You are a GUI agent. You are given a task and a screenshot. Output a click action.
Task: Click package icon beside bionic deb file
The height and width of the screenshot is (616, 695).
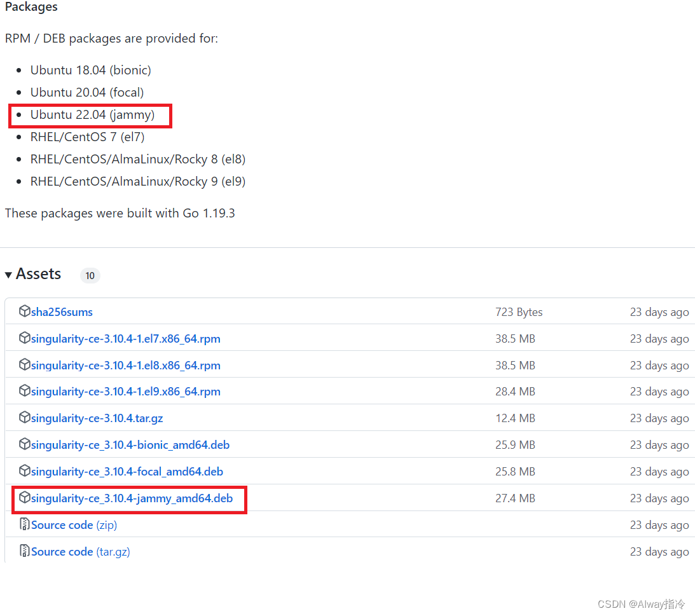pos(24,444)
